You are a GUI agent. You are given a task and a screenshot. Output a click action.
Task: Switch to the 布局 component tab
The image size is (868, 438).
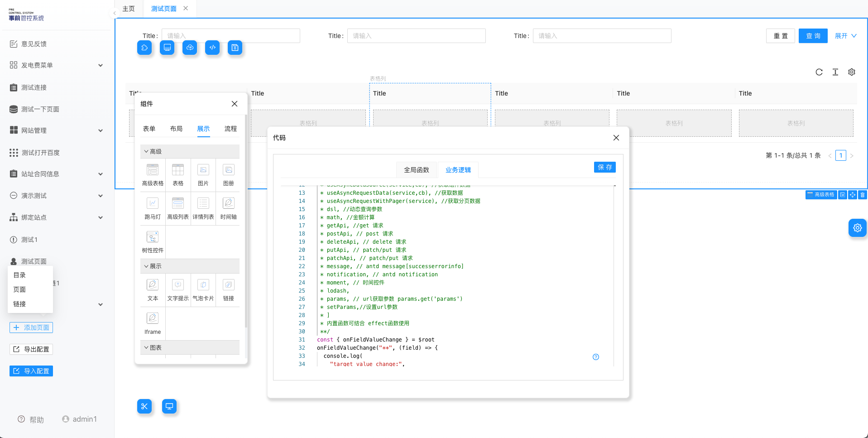tap(176, 129)
